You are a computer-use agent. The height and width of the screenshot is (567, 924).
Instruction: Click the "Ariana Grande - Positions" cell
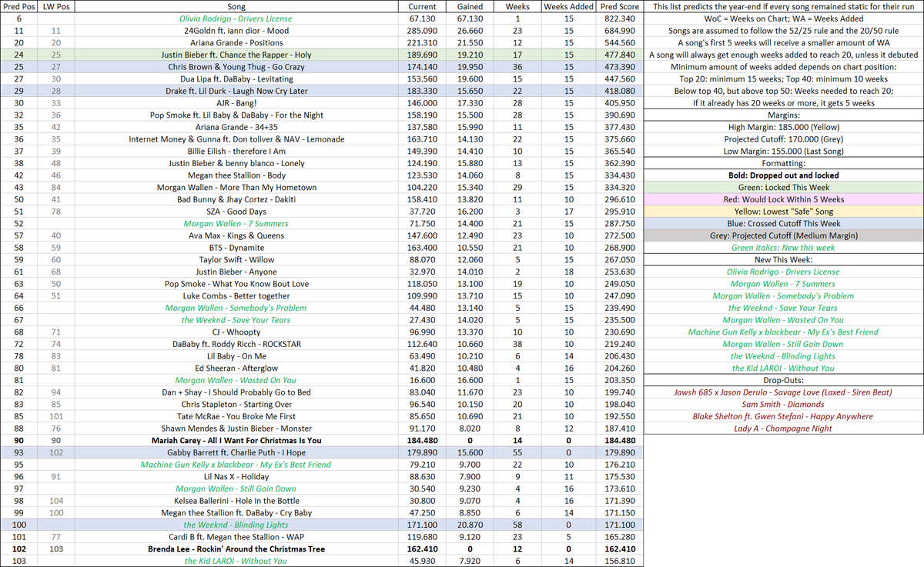(237, 42)
